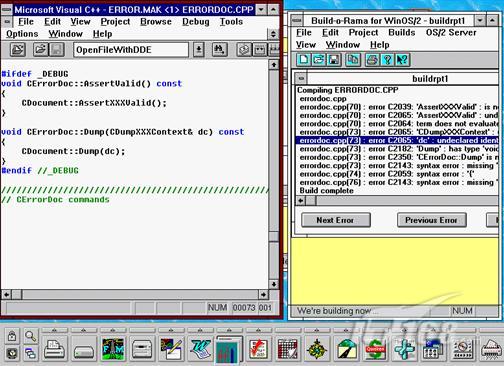
Task: Open the Visual C++ document control menu box
Action: [x=7, y=22]
